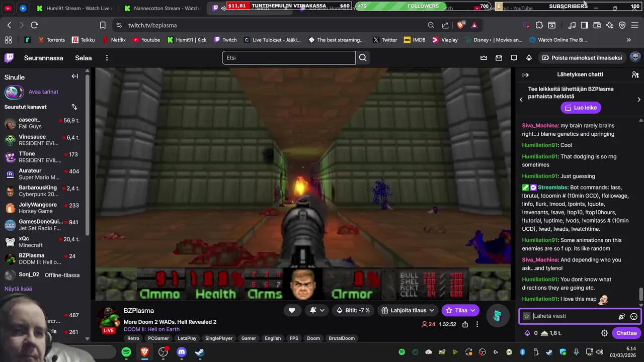The image size is (644, 362).
Task: Reload the page
Action: 34,25
